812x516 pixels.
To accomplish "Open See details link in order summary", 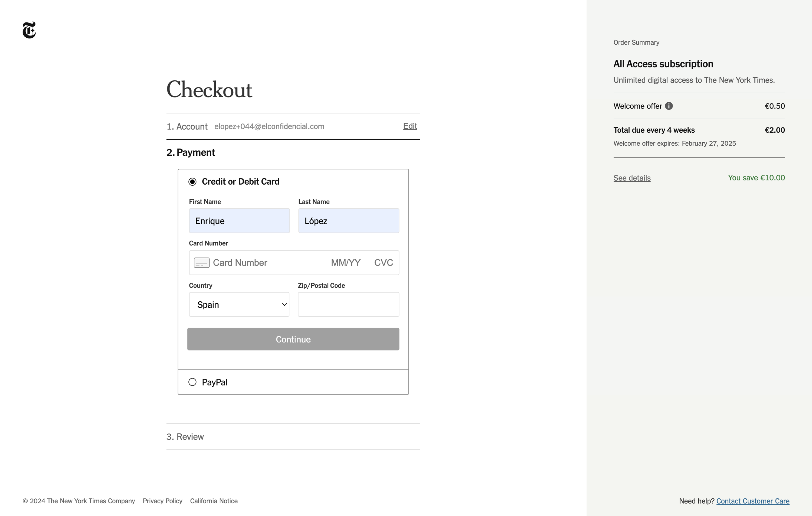I will tap(631, 178).
